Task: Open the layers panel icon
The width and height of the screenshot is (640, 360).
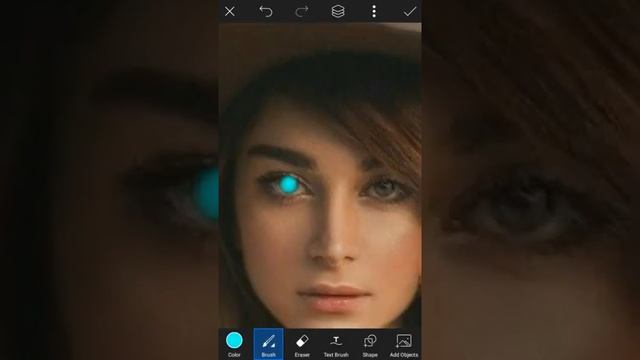Action: (338, 11)
